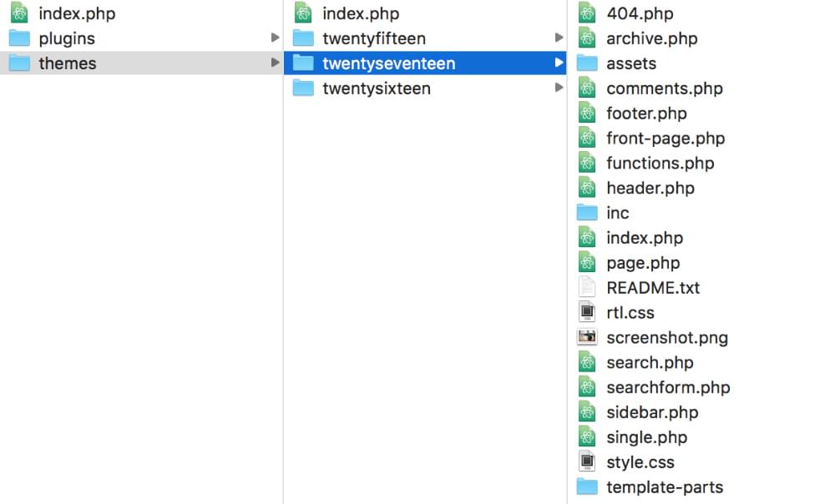835x504 pixels.
Task: Select footer.php in the theme files
Action: [x=646, y=113]
